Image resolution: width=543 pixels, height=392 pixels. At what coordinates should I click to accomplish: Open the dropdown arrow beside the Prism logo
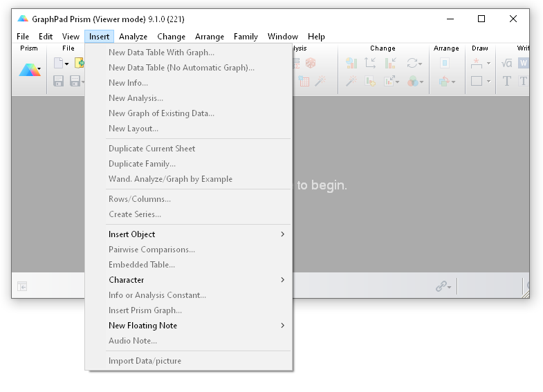pyautogui.click(x=39, y=69)
